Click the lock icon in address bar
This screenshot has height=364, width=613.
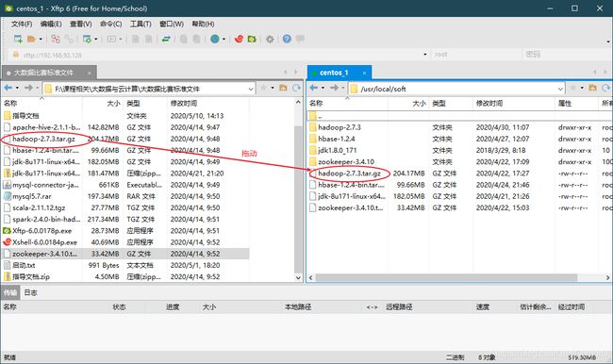(x=15, y=55)
